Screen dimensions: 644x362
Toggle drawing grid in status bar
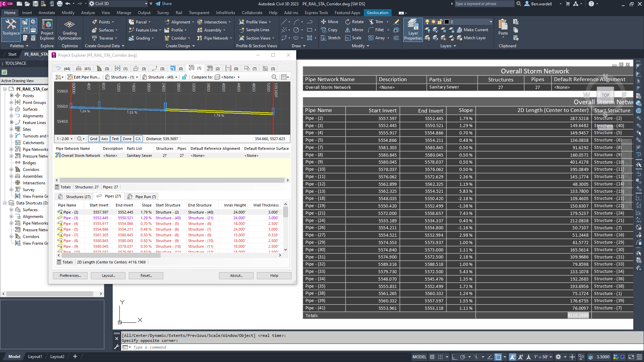pyautogui.click(x=432, y=357)
